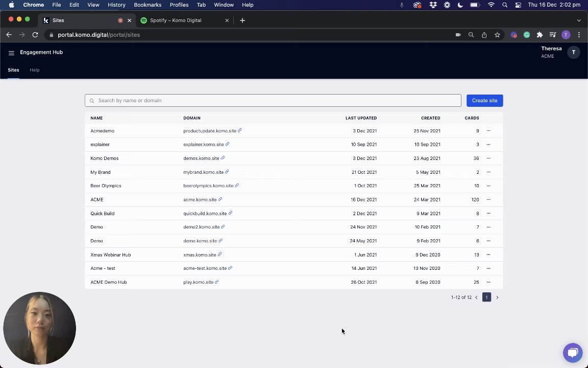
Task: Open more options for ACME Demo Hub
Action: click(488, 282)
